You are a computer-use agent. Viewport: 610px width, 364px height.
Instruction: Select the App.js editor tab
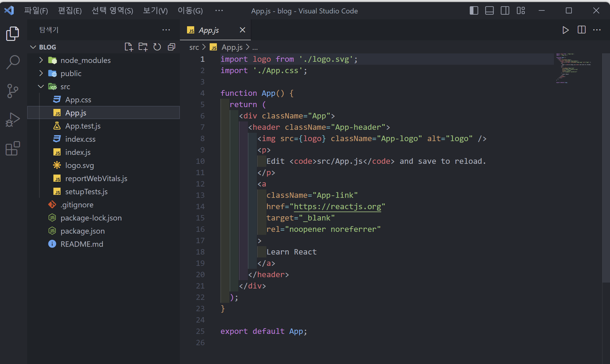coord(215,30)
